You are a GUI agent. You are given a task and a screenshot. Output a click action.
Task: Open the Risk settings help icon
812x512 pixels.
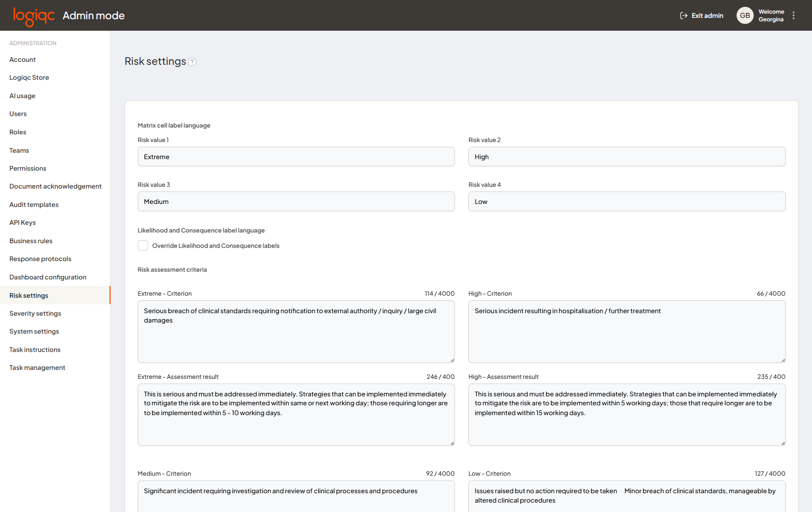coord(192,62)
